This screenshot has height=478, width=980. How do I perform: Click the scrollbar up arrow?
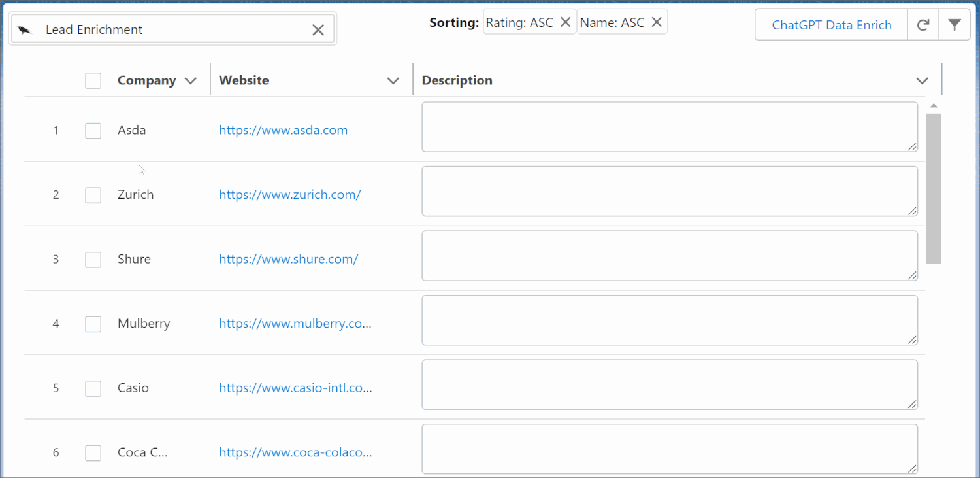(x=934, y=106)
